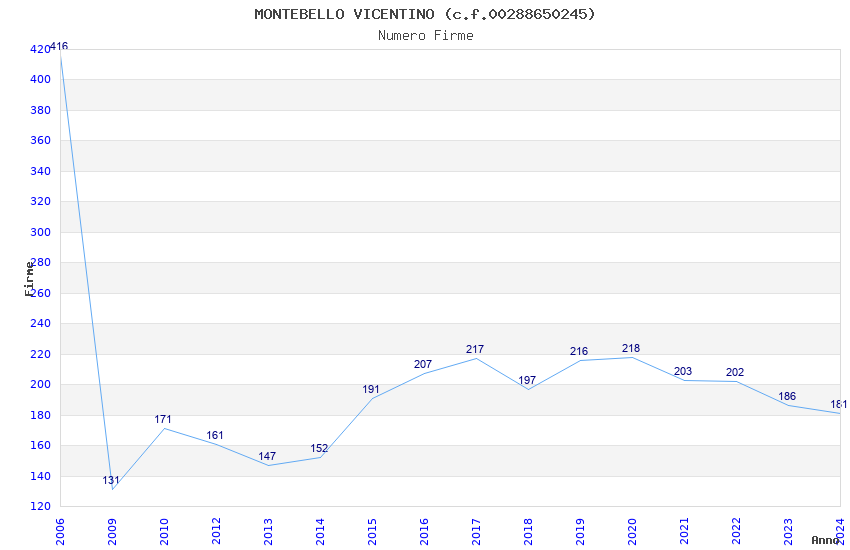Select data label 216 for 2019

(579, 352)
